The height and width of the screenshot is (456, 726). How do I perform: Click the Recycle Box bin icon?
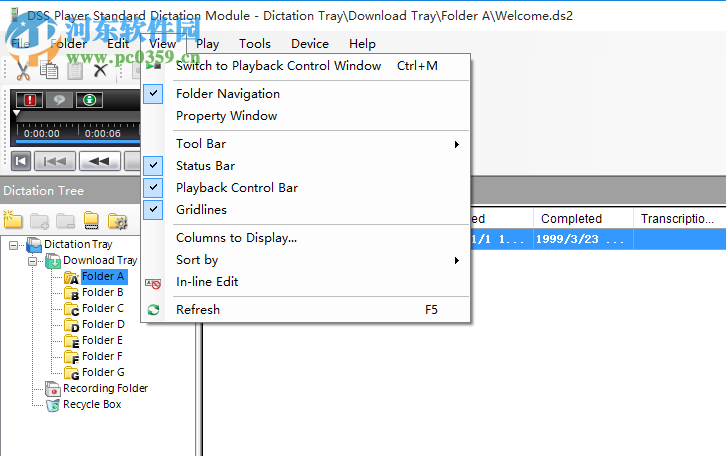[x=53, y=405]
